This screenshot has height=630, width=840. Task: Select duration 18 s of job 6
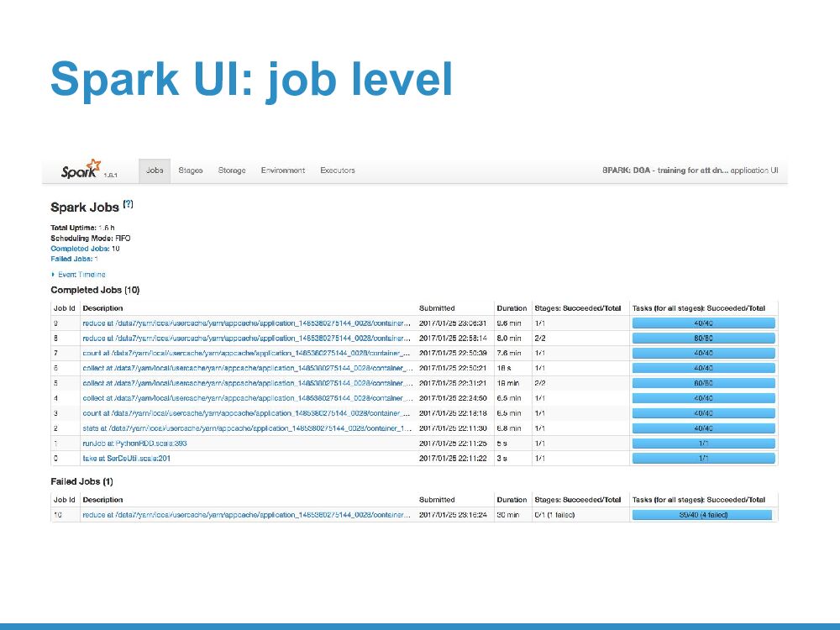(503, 368)
